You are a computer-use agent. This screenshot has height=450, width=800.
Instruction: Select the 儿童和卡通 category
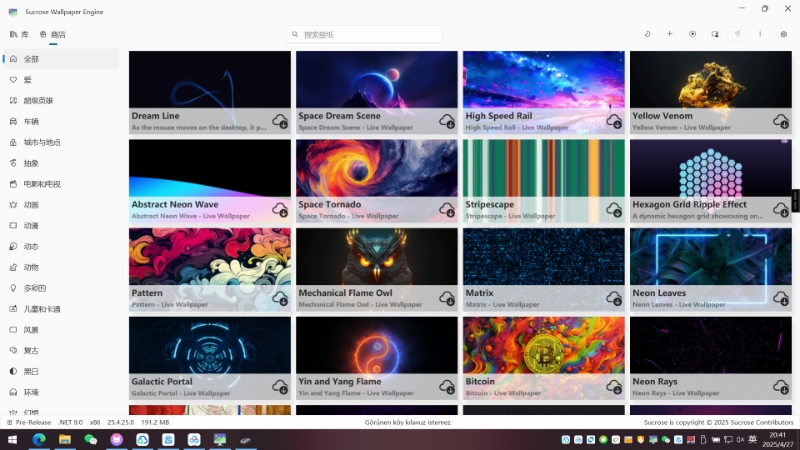pos(61,309)
